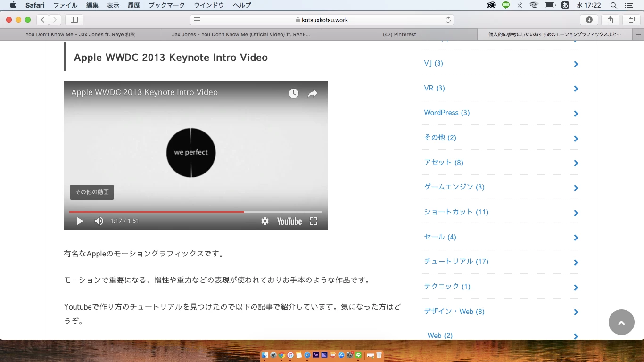Viewport: 644px width, 362px height.
Task: Open the VJ (3) category
Action: coord(434,63)
